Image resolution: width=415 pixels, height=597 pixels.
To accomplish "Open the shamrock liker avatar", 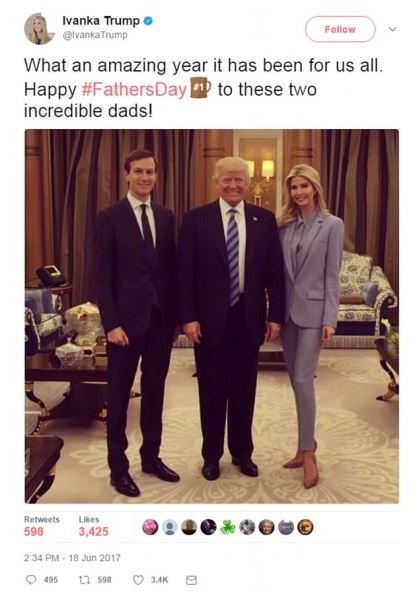I will (x=227, y=527).
